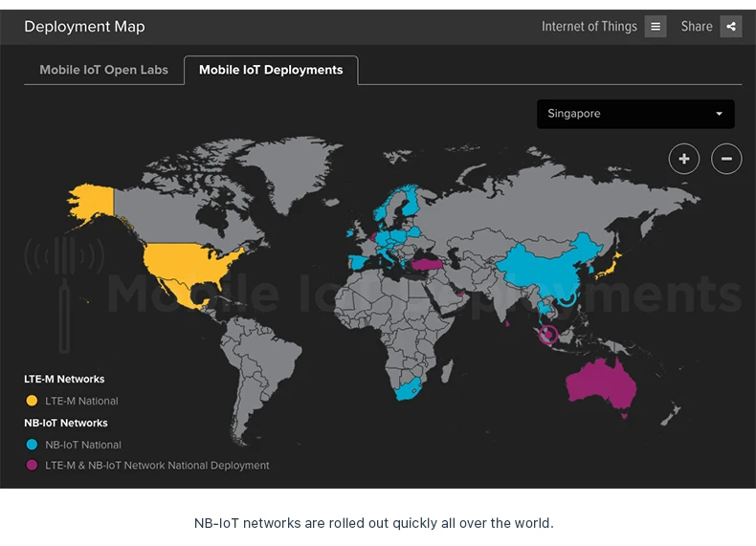Click the Share icon button
The height and width of the screenshot is (546, 756).
731,27
